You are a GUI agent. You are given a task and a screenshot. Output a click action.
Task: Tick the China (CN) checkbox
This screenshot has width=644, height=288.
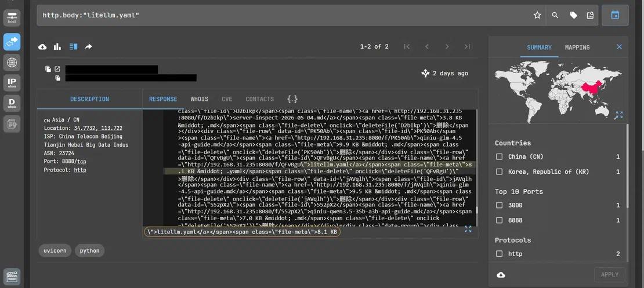tap(499, 156)
